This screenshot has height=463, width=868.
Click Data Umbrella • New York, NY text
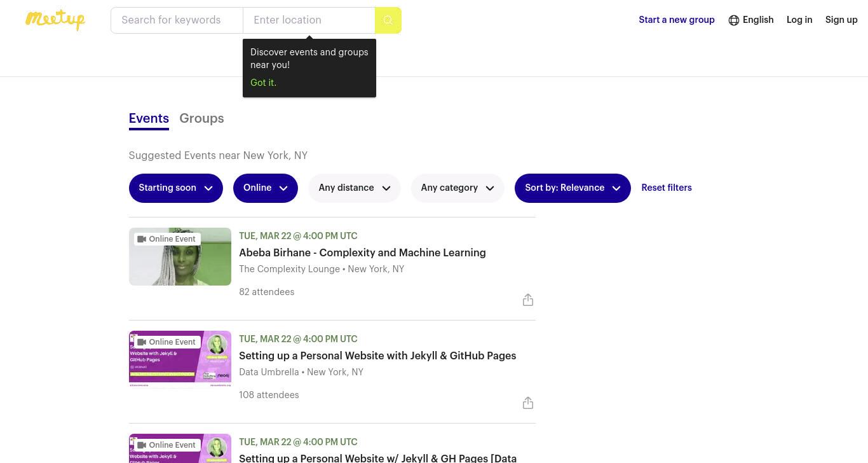pos(301,372)
